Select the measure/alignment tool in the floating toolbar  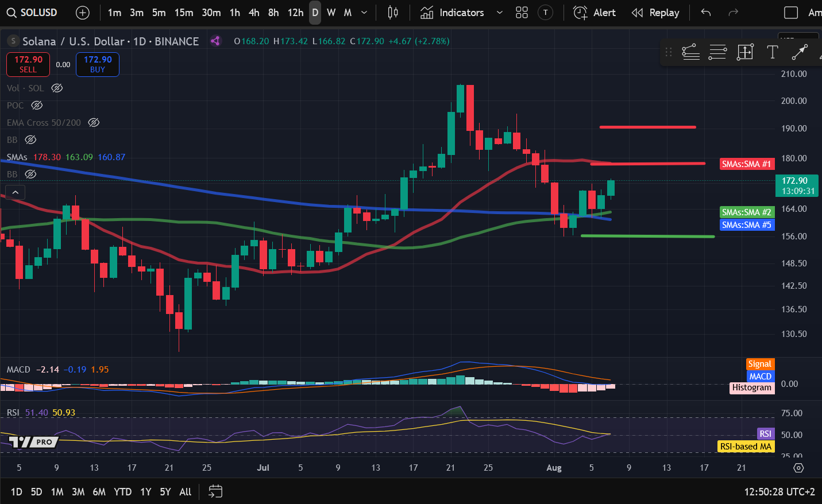(745, 52)
